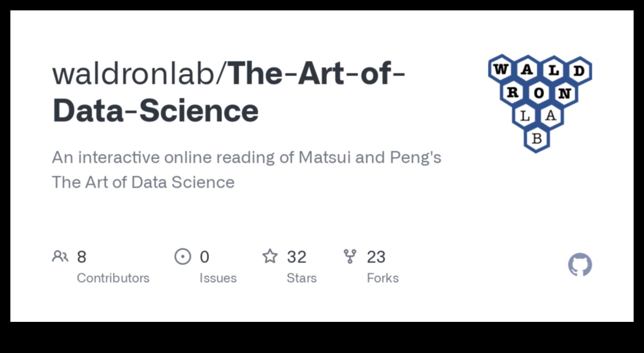Viewport: 644px width, 353px height.
Task: Select the D hexagon in the logo
Action: [x=579, y=71]
